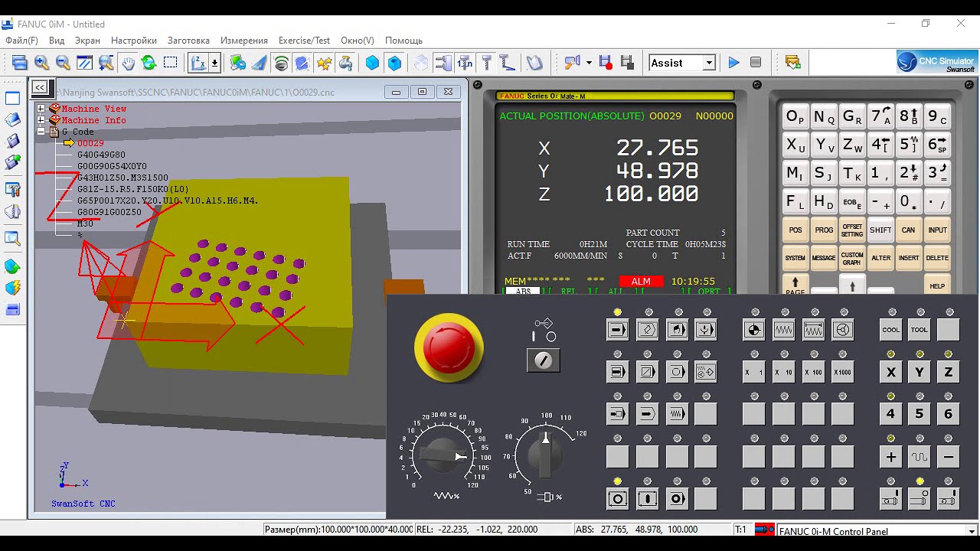This screenshot has height=551, width=980.
Task: Select the X1000 increment key
Action: pos(843,372)
